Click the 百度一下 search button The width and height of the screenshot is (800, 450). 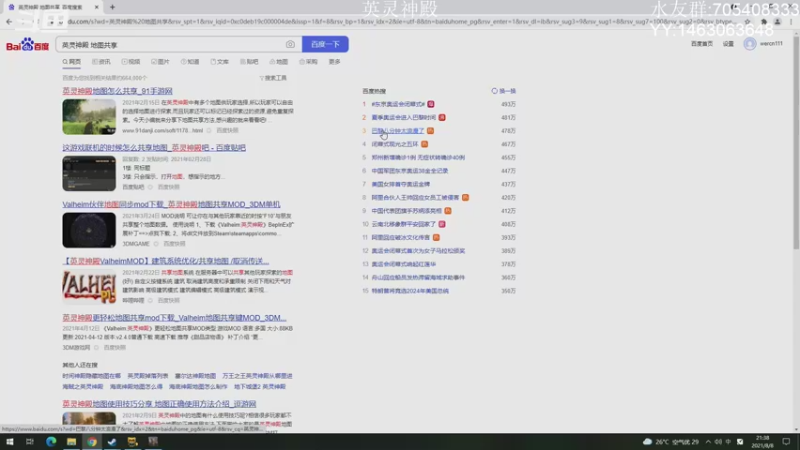(325, 44)
